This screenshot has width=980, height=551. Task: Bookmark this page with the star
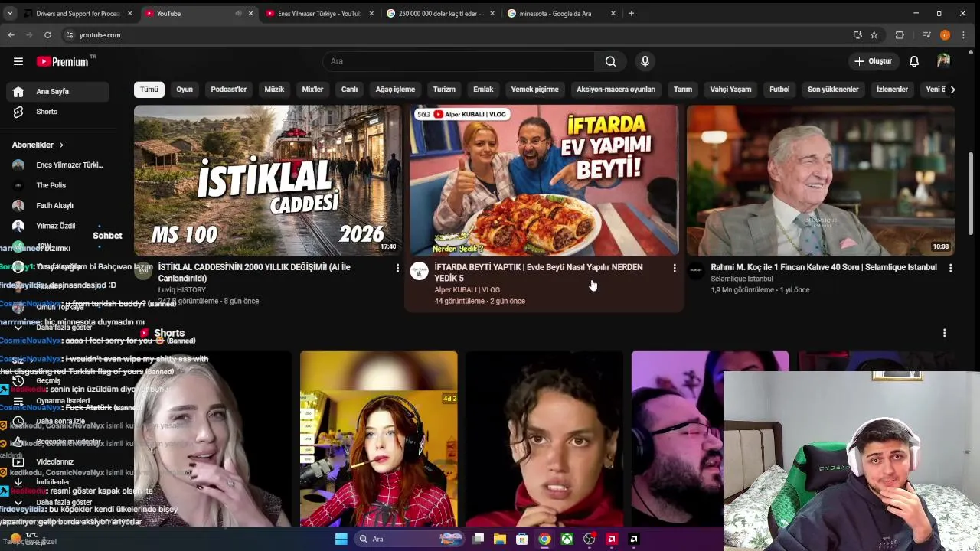pyautogui.click(x=874, y=35)
